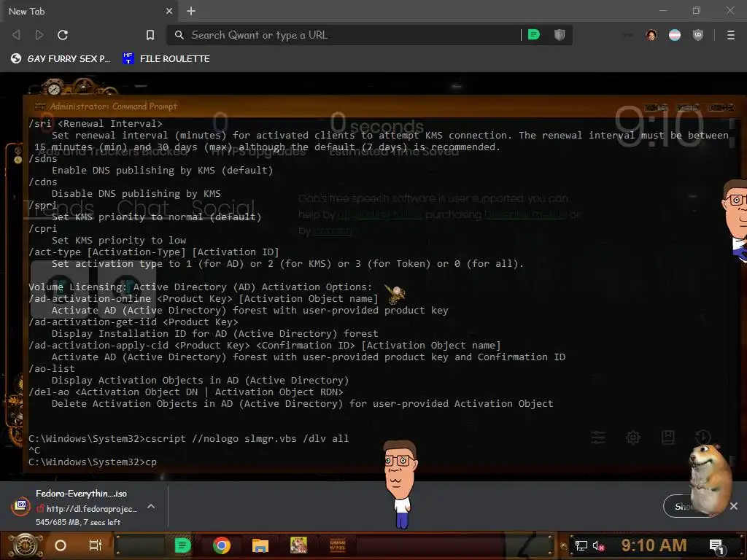The height and width of the screenshot is (560, 747).
Task: Open the user profile avatar in toolbar
Action: click(x=651, y=35)
